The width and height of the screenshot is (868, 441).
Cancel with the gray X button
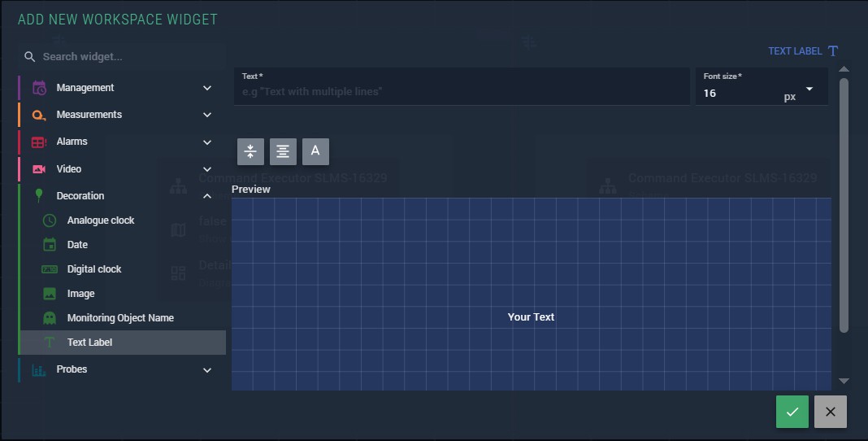point(830,412)
